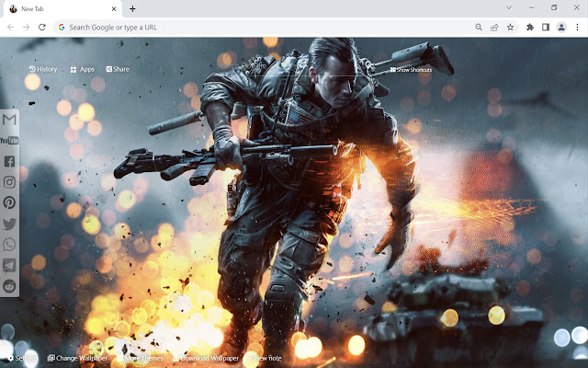
Task: Click the Google logo in address bar
Action: click(x=62, y=27)
